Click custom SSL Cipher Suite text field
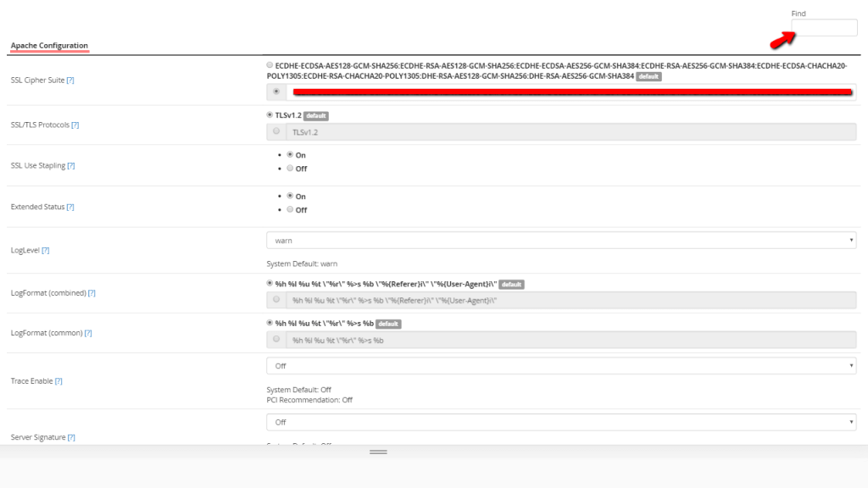 571,91
